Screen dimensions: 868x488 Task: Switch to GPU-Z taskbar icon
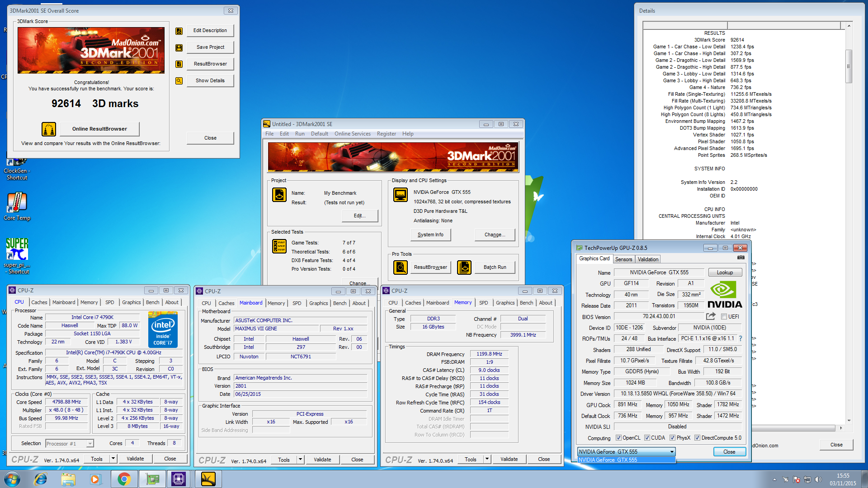[152, 479]
